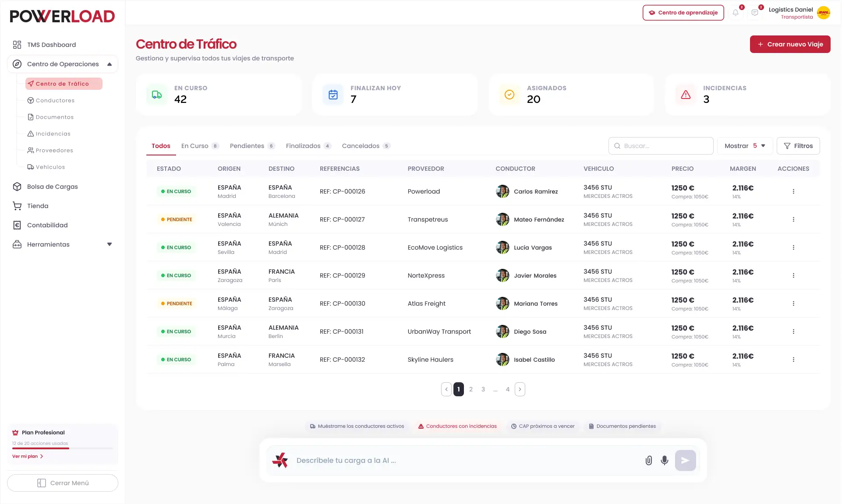This screenshot has height=504, width=842.
Task: Click the plan usage progress bar
Action: pyautogui.click(x=63, y=448)
